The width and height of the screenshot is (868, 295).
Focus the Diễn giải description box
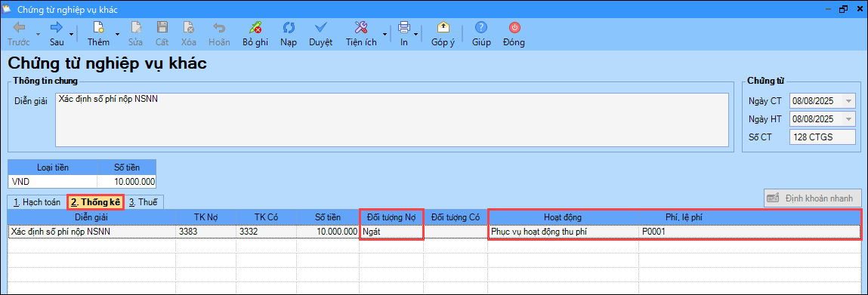pyautogui.click(x=391, y=121)
